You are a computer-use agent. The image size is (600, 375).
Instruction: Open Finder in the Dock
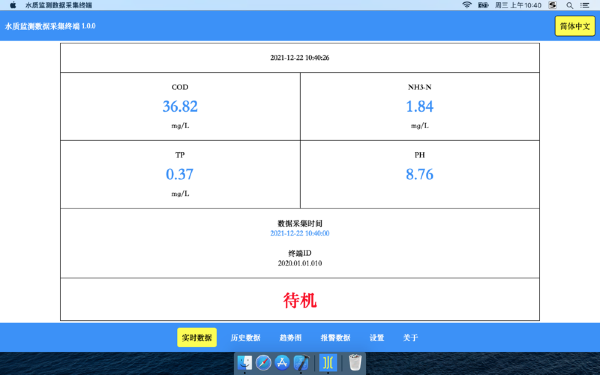(245, 362)
